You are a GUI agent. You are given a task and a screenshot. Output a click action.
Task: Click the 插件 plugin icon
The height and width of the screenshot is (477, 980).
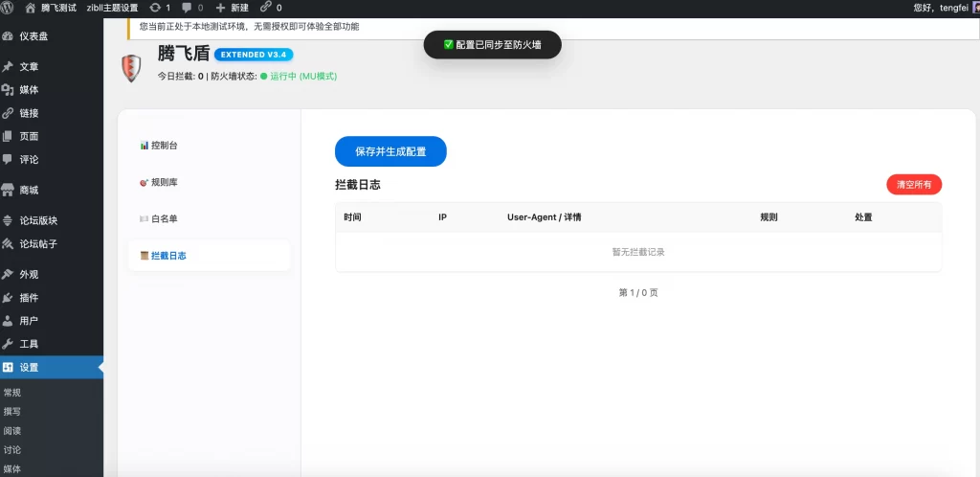tap(8, 298)
